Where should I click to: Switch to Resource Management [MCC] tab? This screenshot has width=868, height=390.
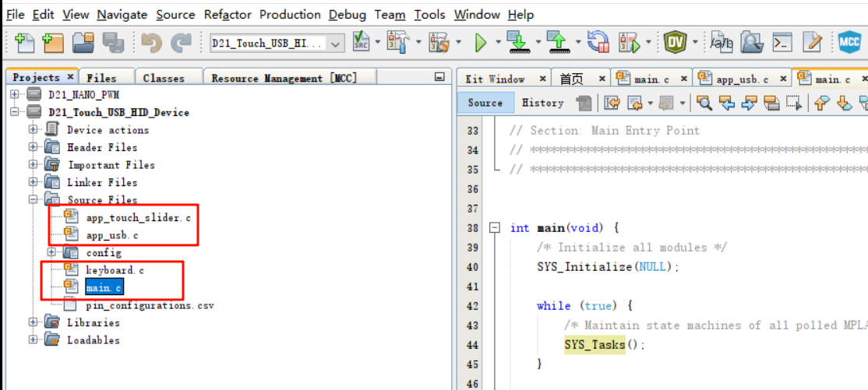[x=284, y=78]
